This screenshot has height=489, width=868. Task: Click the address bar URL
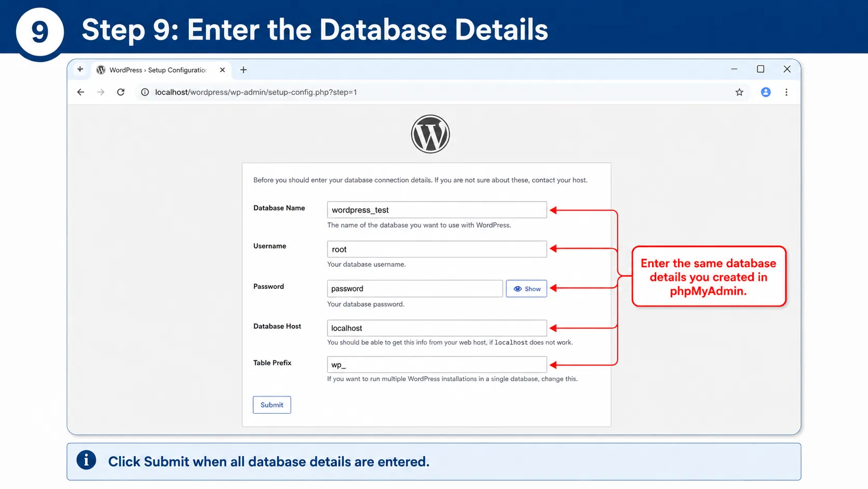[256, 92]
